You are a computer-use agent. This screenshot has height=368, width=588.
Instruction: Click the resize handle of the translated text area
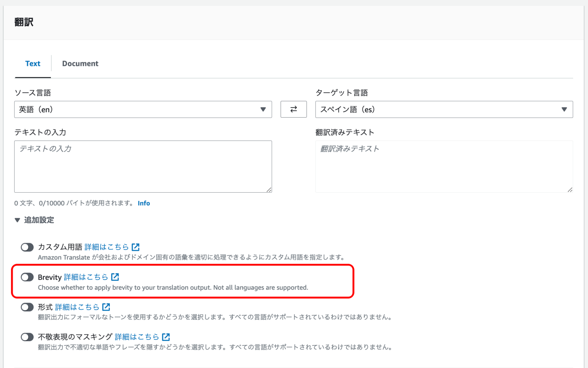click(x=570, y=190)
